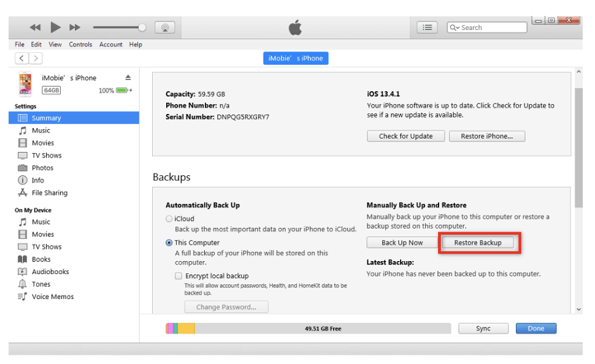
Task: Click the forward navigation arrow
Action: (x=36, y=58)
